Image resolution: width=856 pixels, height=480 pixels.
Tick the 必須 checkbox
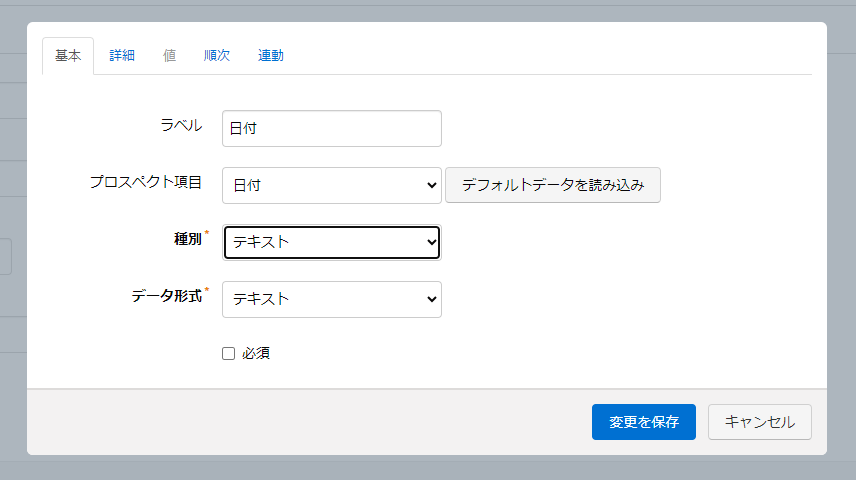(x=228, y=353)
